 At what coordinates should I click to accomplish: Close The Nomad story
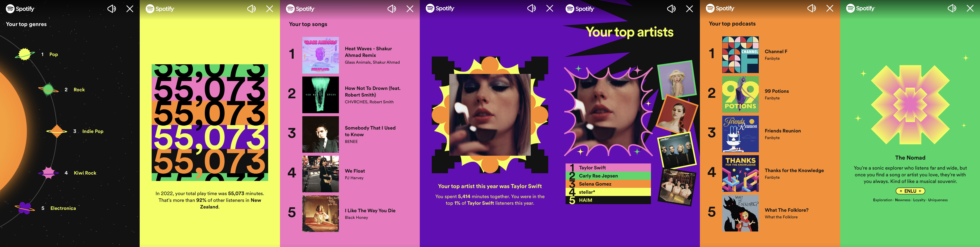(x=970, y=8)
